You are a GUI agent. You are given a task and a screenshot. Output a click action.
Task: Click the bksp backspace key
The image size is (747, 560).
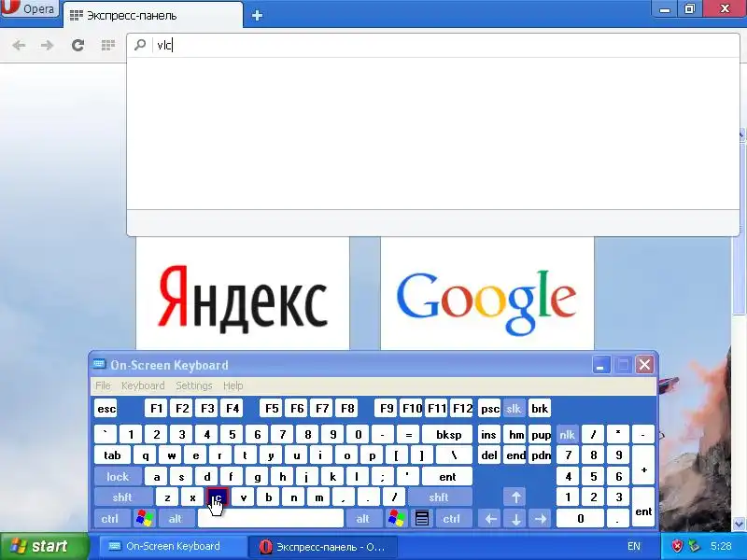coord(448,435)
